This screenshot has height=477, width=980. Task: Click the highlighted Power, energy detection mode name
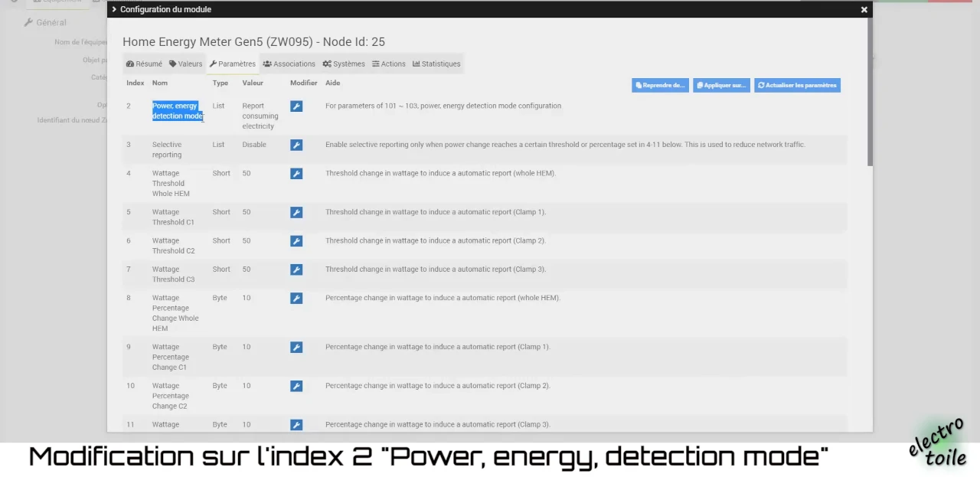(178, 111)
